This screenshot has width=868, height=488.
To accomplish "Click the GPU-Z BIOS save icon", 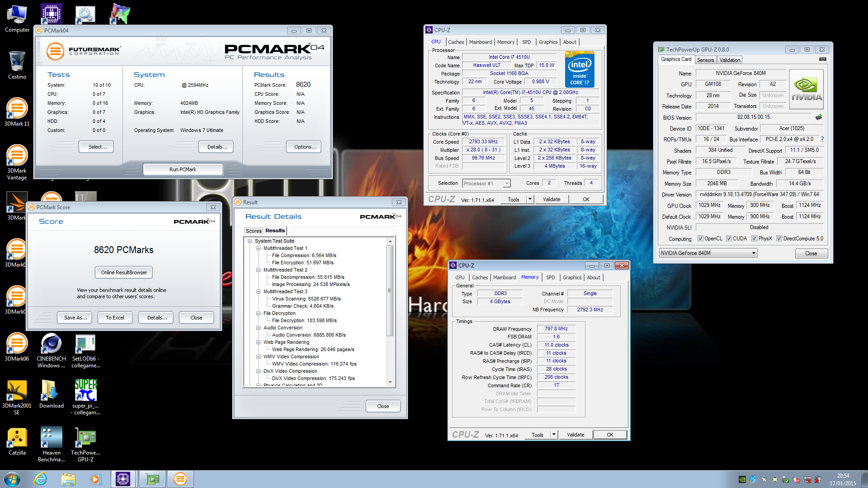I will pyautogui.click(x=819, y=117).
